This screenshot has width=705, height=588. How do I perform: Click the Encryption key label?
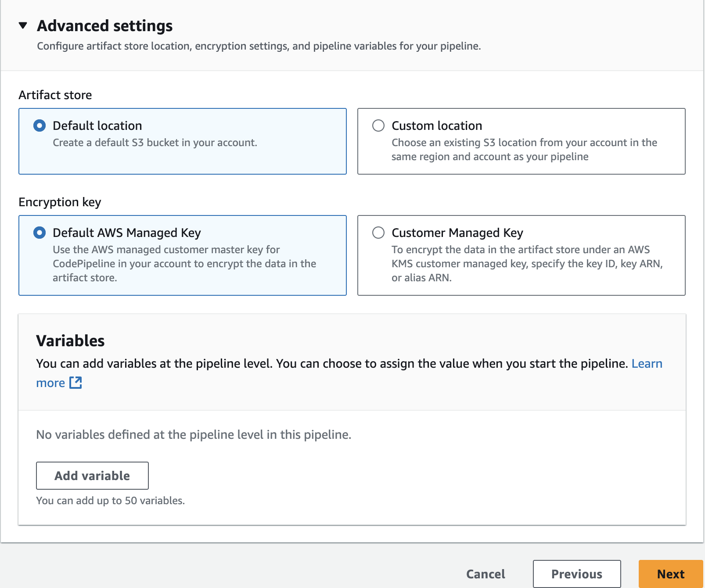[60, 202]
